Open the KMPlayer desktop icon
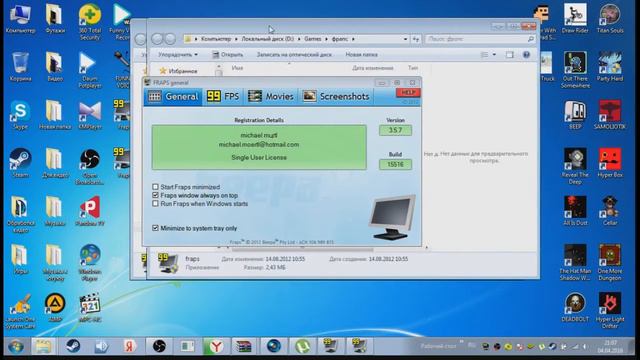The width and height of the screenshot is (640, 360). pyautogui.click(x=90, y=115)
